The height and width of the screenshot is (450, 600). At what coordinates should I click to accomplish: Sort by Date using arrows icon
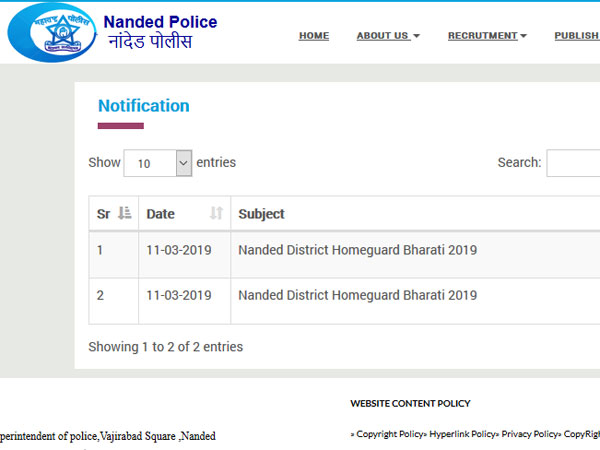tap(216, 213)
